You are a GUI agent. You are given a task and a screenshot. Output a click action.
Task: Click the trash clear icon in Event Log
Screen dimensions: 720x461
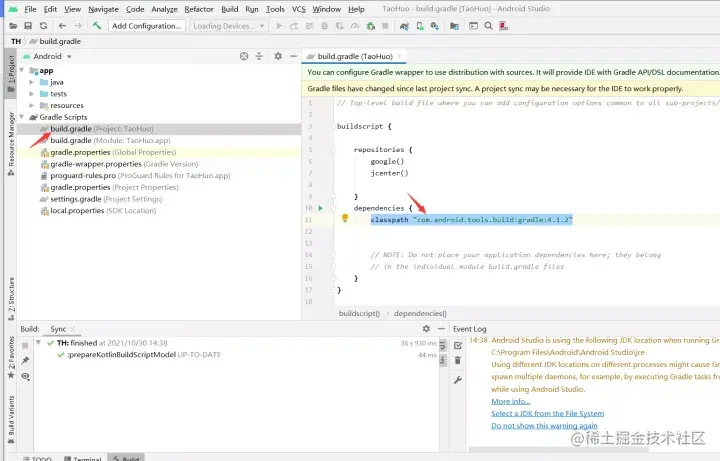pos(458,360)
